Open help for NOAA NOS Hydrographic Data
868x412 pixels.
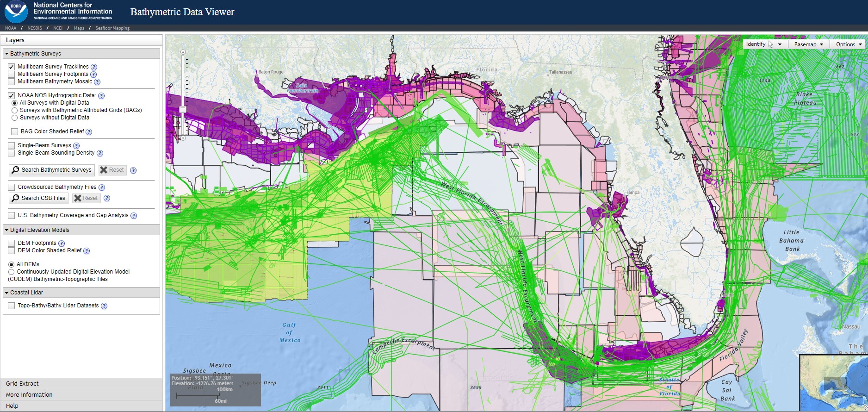tap(101, 96)
